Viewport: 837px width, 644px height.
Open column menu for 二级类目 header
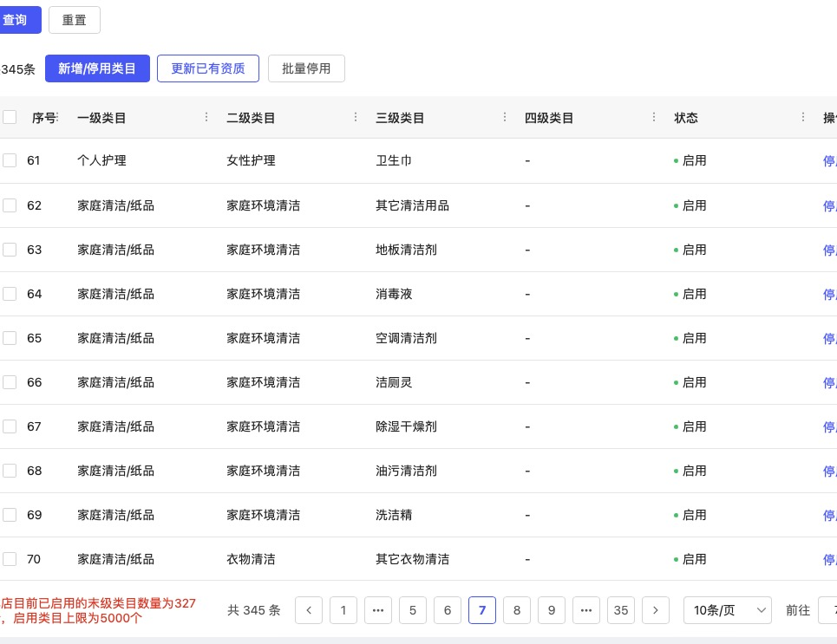tap(356, 117)
